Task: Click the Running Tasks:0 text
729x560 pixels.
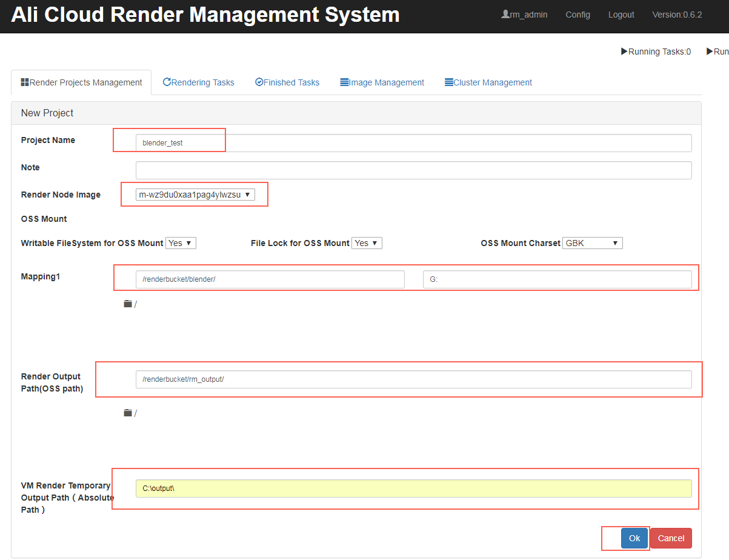Action: (659, 52)
